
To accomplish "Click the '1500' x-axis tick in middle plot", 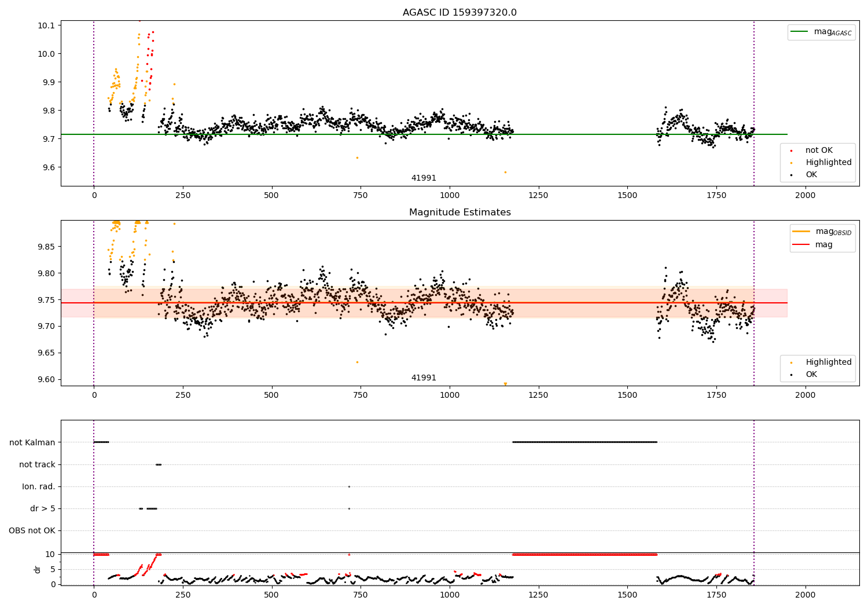I will tap(627, 395).
